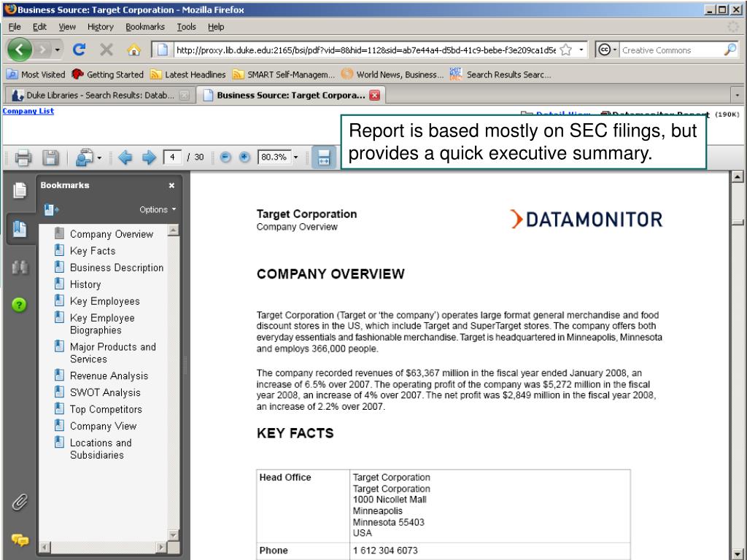
Task: Click the Creative Commons search box
Action: pyautogui.click(x=671, y=50)
